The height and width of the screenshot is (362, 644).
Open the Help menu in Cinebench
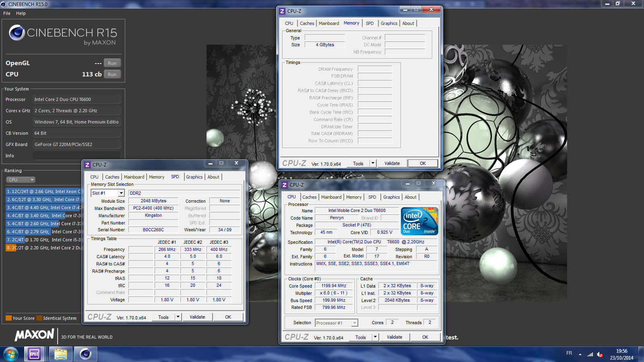21,13
